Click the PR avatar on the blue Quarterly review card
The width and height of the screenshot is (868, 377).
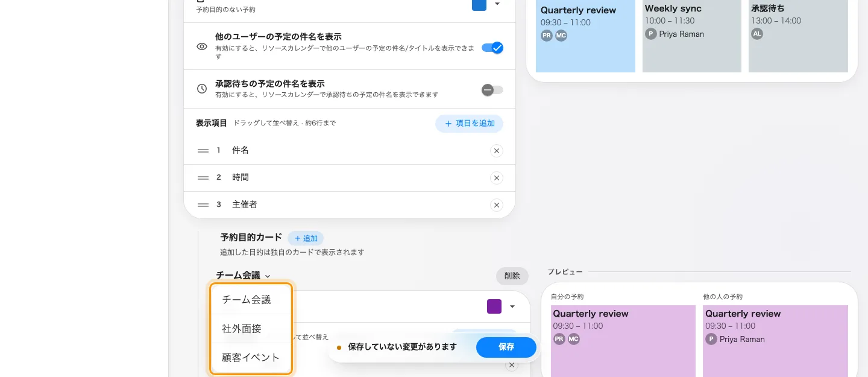(547, 36)
